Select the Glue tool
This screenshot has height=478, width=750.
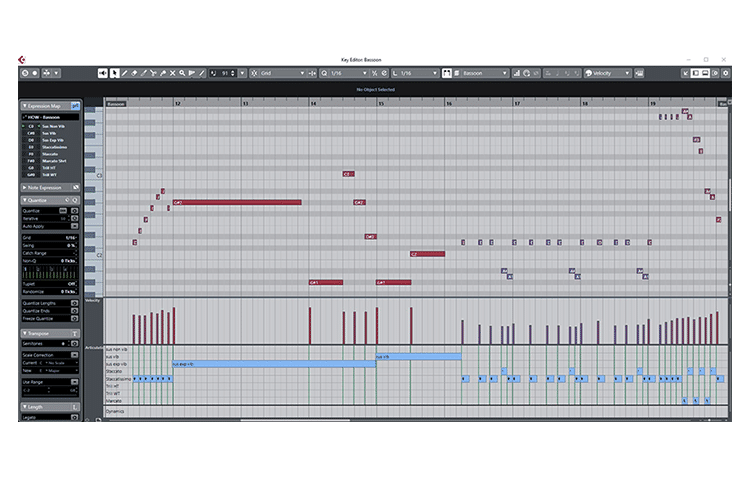pyautogui.click(x=163, y=73)
